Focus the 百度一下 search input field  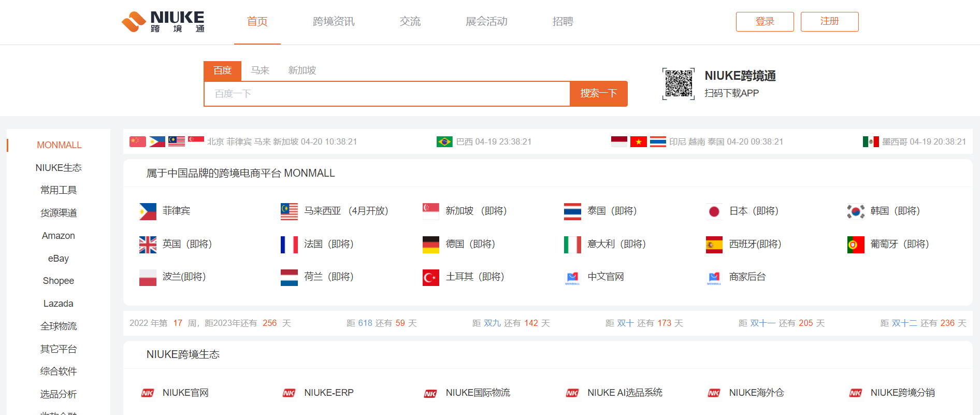coord(387,94)
